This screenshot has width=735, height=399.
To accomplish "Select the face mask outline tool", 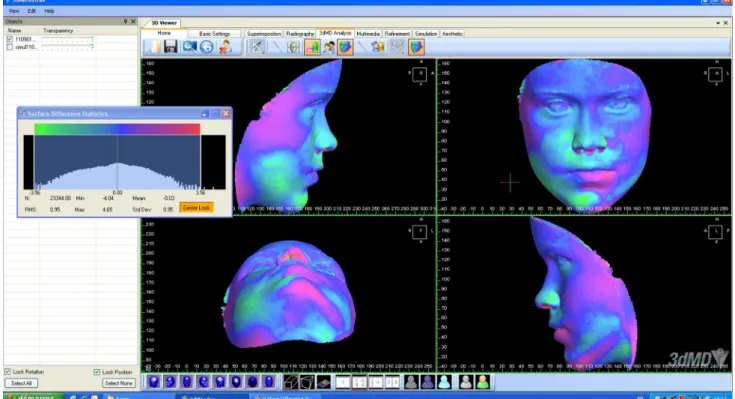I will 293,47.
